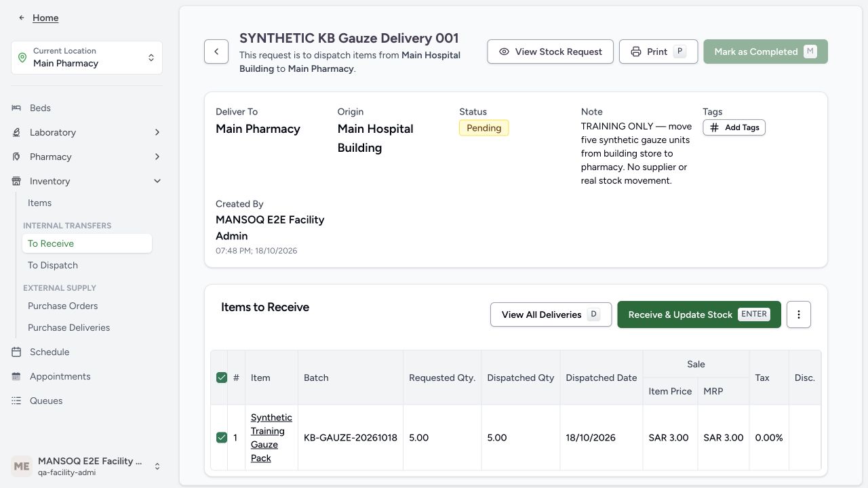Click View Stock Request button
Viewport: 868px width, 488px height.
[550, 52]
